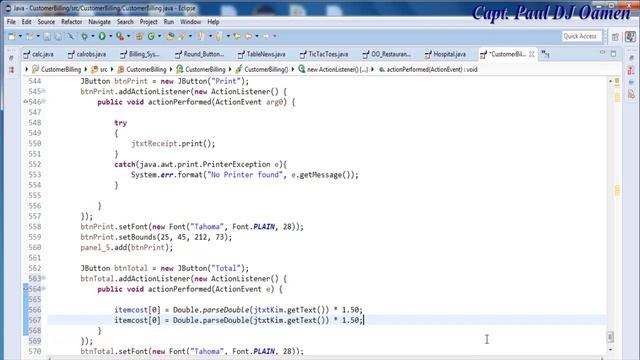Open the External Tools dropdown arrow
Screen dimensions: 640x360
click(x=129, y=36)
